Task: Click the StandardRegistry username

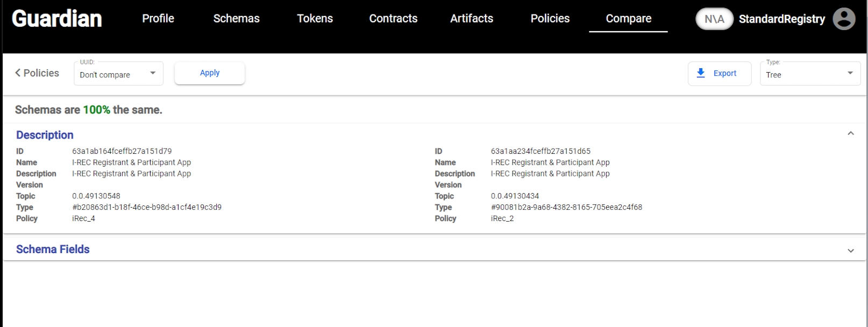Action: click(x=781, y=19)
